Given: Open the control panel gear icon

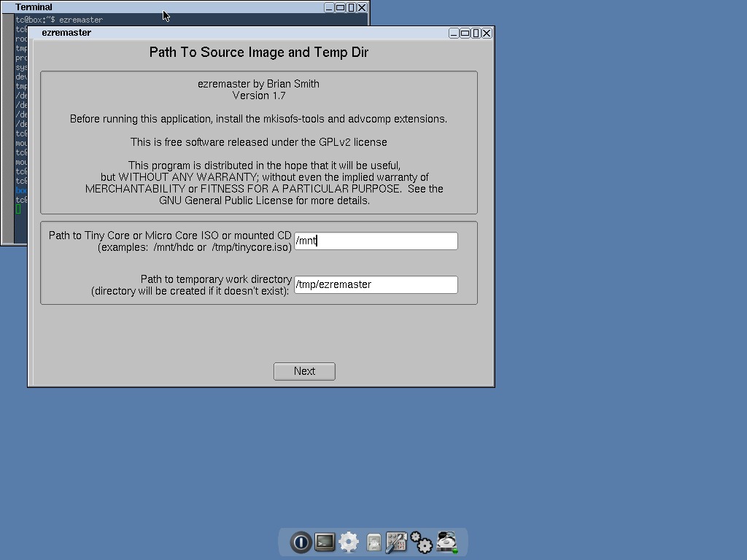Looking at the screenshot, I should coord(349,542).
